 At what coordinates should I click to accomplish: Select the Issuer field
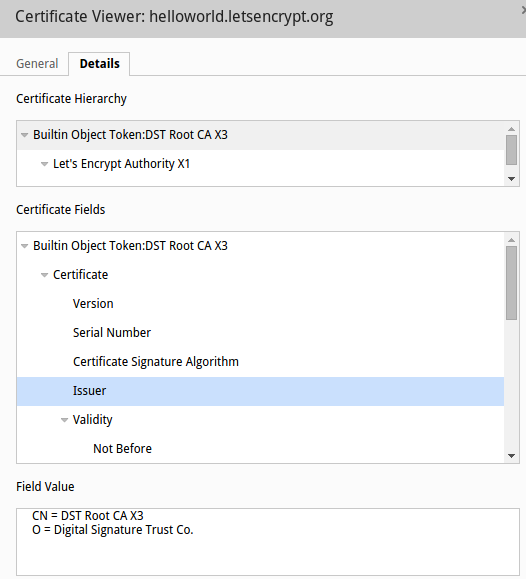click(260, 391)
